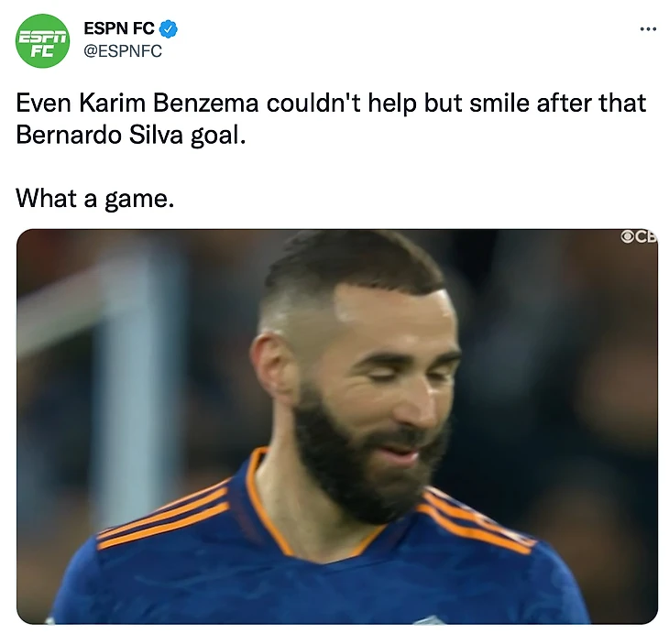Open the ESPN FC display name link

click(x=119, y=28)
